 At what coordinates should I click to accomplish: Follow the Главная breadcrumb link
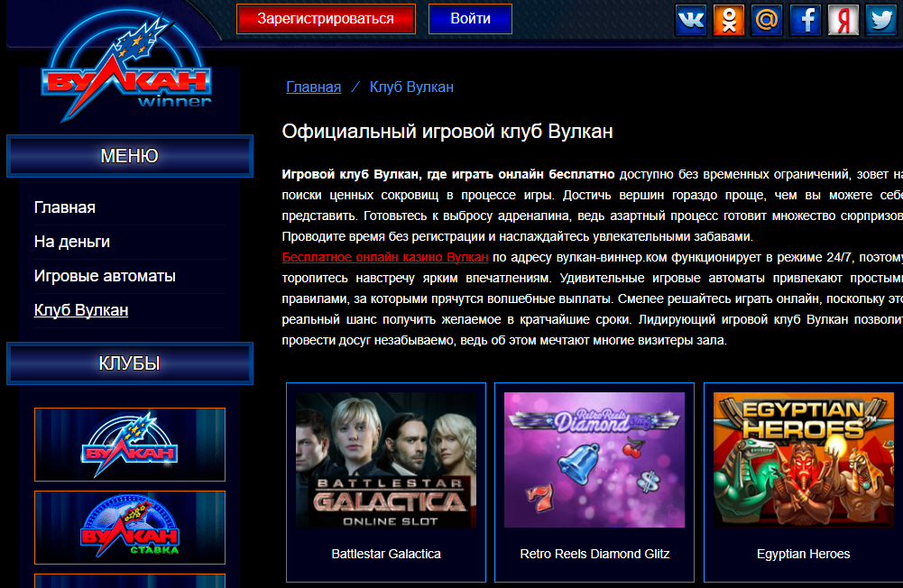click(314, 87)
